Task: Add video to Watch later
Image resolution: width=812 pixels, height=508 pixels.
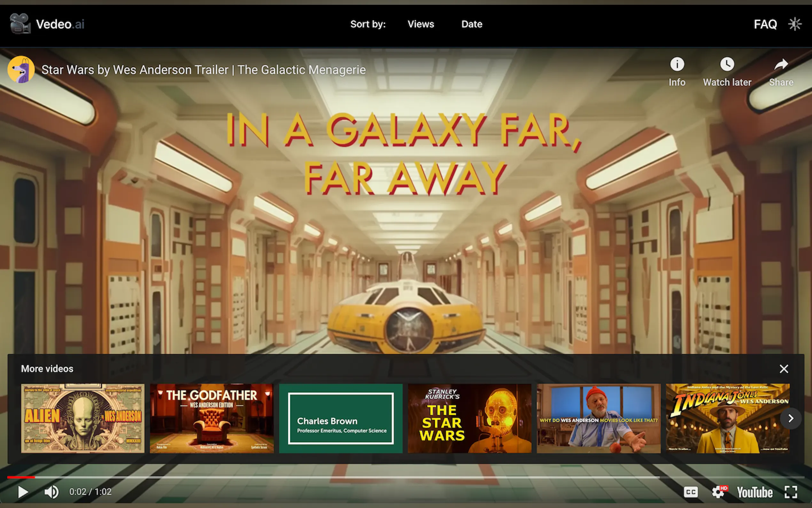Action: (x=727, y=64)
